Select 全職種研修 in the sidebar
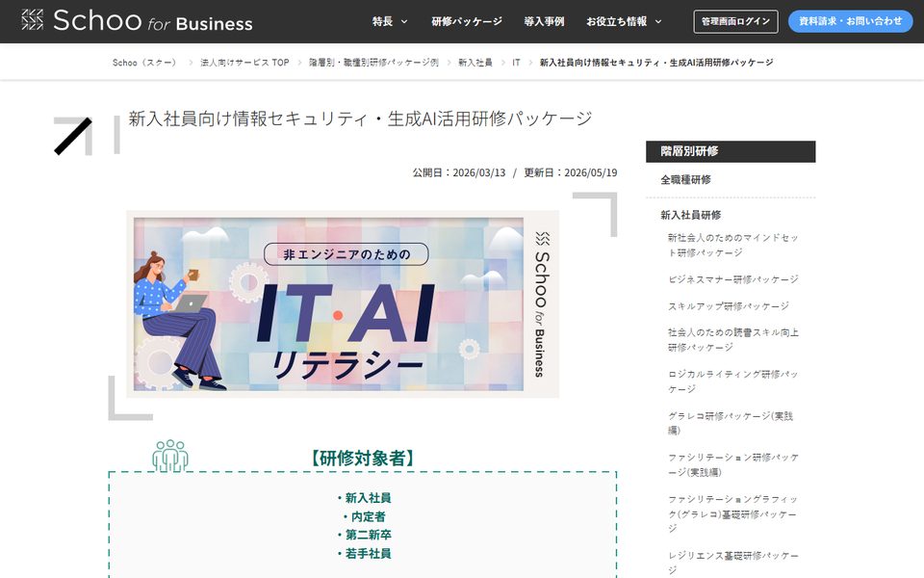 tap(685, 179)
